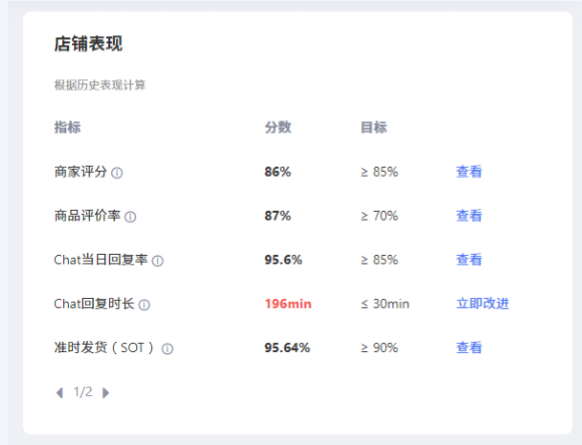Open 查看 link for 商家评分

click(x=469, y=172)
